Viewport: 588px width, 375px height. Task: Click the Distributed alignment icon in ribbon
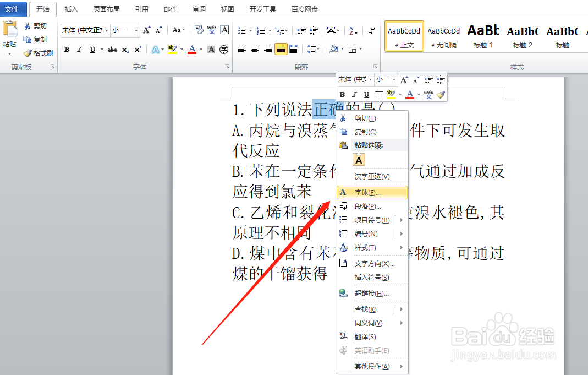[294, 49]
